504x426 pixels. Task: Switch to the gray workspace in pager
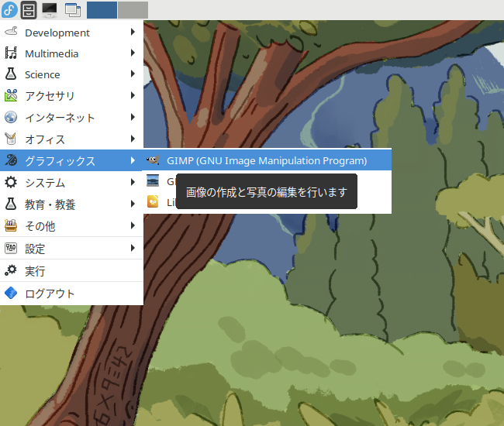(133, 10)
